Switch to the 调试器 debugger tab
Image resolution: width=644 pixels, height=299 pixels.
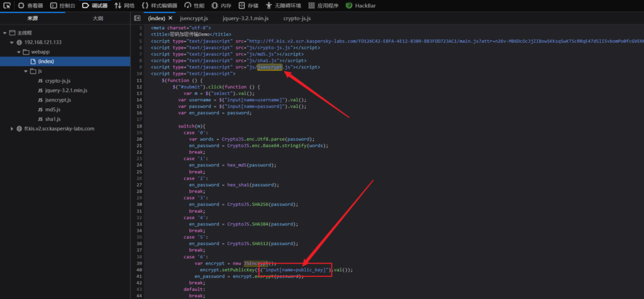tap(95, 6)
